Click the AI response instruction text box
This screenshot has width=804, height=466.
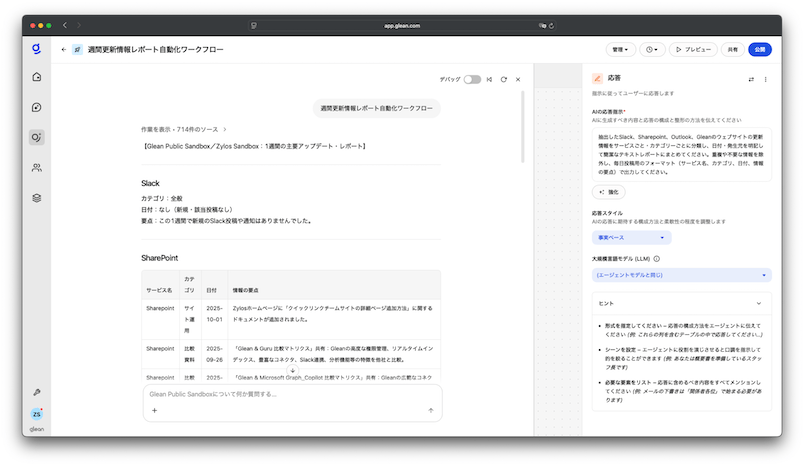pos(681,154)
